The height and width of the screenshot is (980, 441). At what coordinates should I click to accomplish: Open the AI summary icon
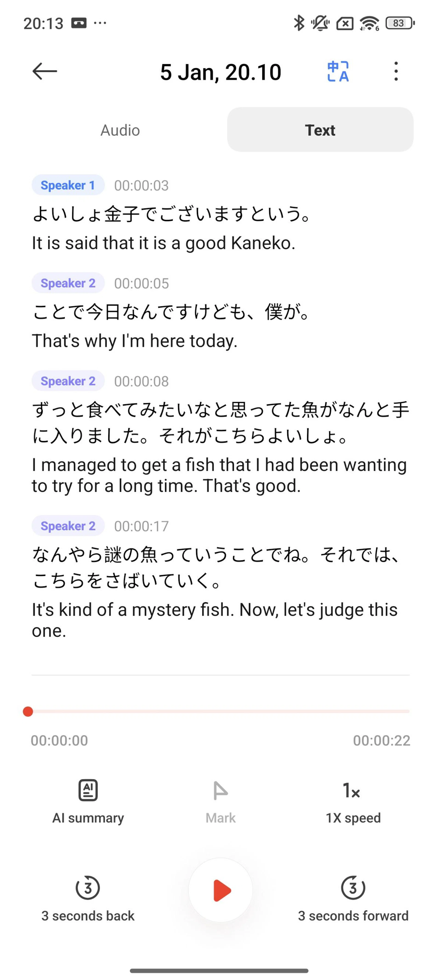click(x=88, y=791)
